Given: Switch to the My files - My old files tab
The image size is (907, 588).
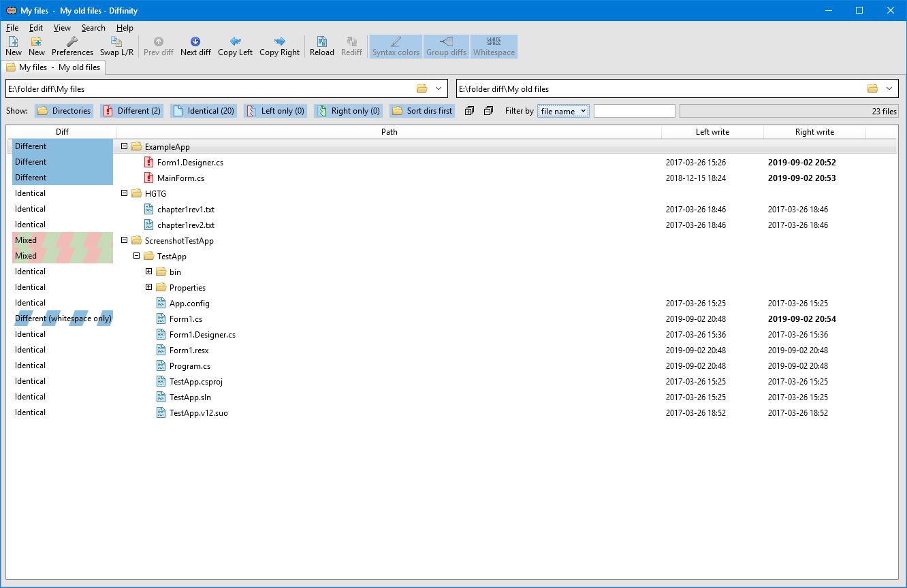Looking at the screenshot, I should coord(54,67).
